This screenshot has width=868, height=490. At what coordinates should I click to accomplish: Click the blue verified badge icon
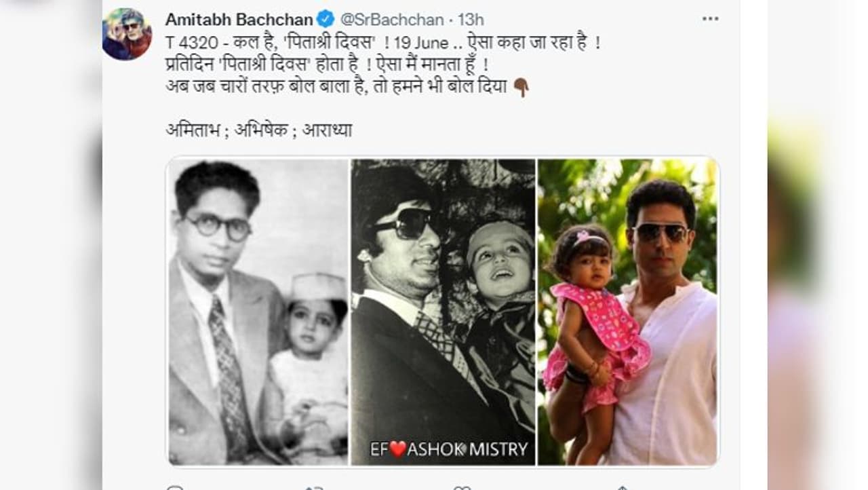click(326, 19)
